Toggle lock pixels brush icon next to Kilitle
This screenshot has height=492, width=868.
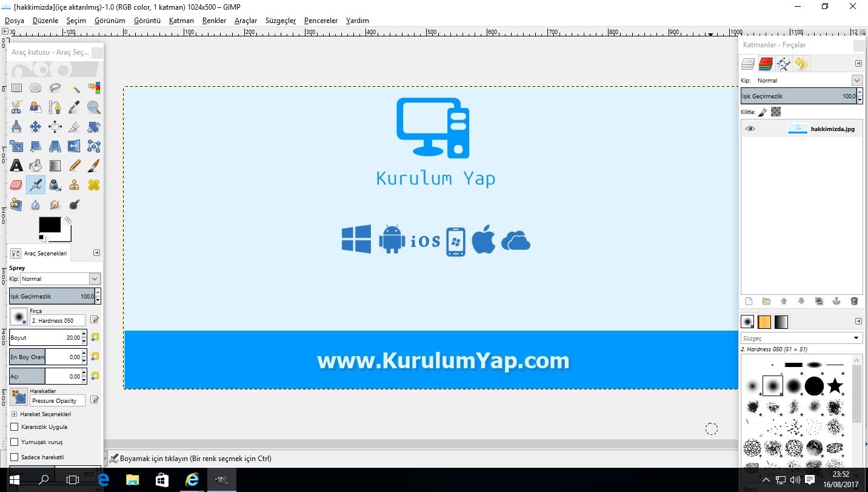pos(763,112)
